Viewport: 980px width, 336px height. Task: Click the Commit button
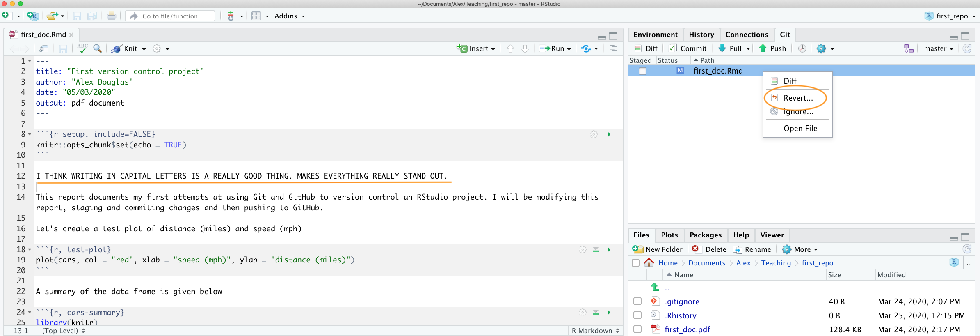[x=688, y=48]
